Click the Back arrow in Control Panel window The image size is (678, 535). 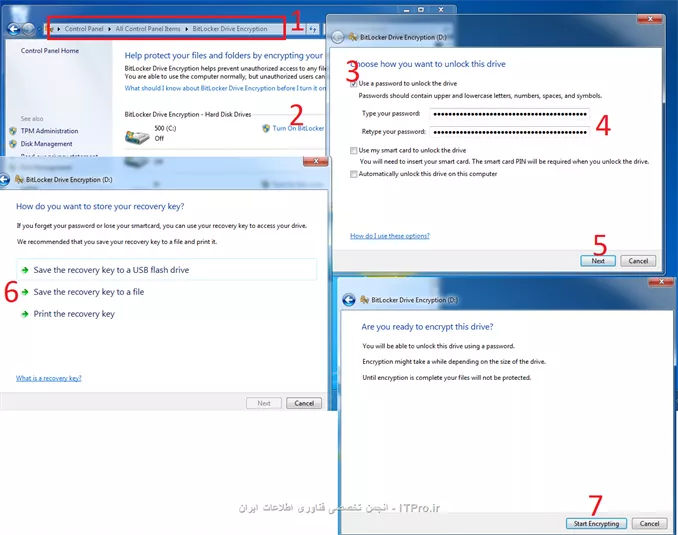tap(14, 29)
